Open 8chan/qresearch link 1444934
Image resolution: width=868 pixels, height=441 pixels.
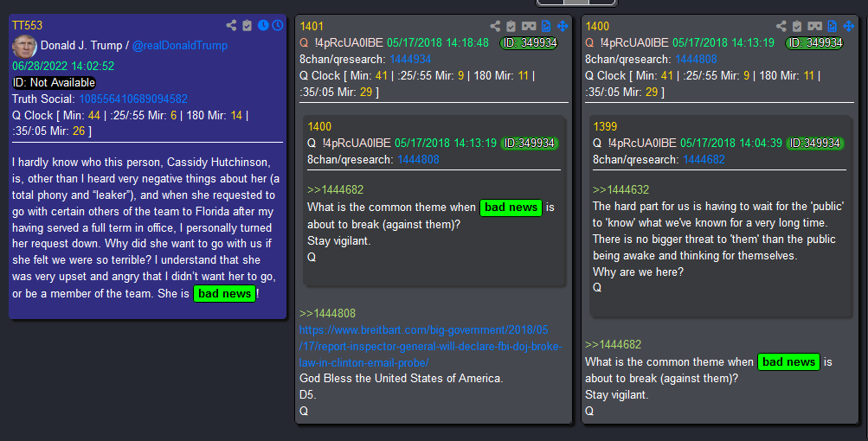point(410,59)
